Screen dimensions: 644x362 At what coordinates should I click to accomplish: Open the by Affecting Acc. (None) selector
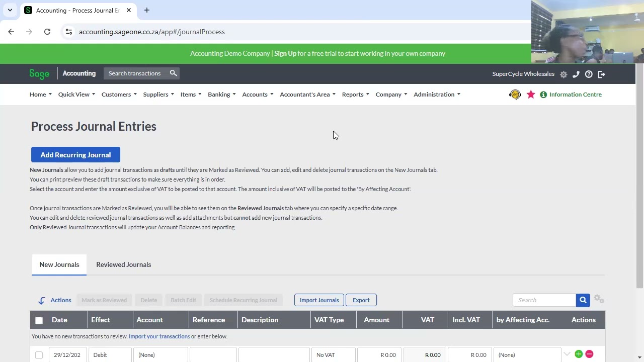click(527, 355)
